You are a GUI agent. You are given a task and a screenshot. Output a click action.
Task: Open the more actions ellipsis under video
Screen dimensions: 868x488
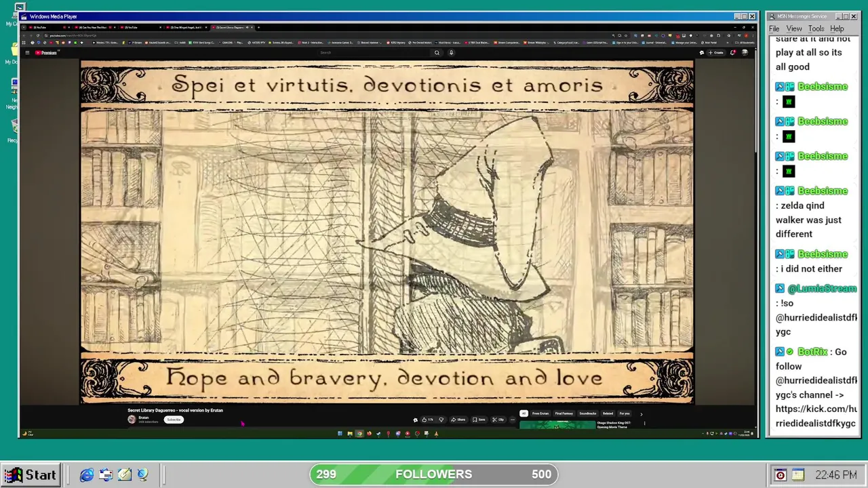click(x=513, y=420)
